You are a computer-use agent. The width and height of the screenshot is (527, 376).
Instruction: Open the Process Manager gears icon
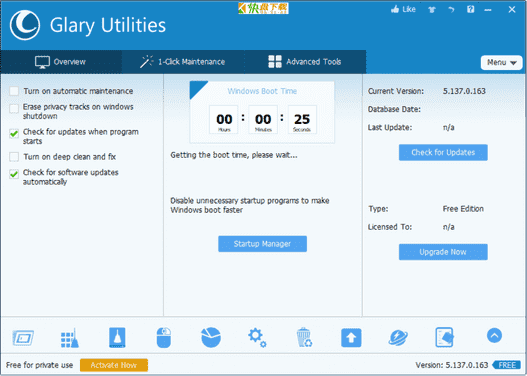257,338
